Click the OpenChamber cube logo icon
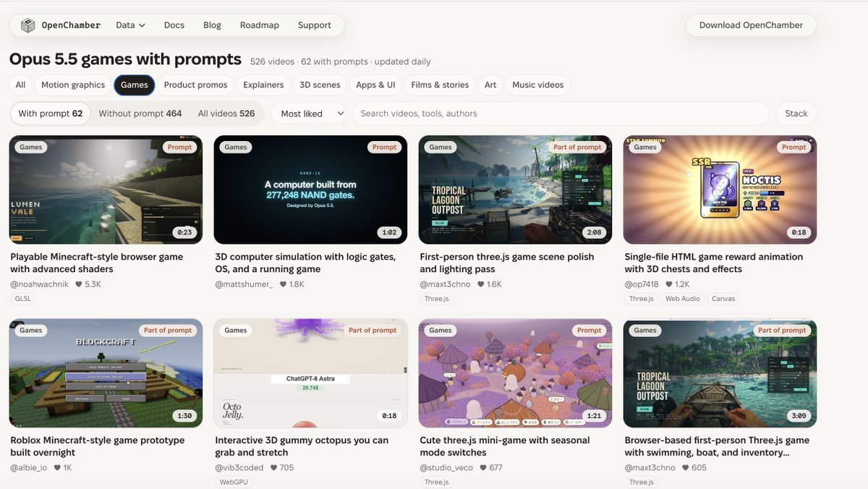868x489 pixels. click(x=27, y=25)
